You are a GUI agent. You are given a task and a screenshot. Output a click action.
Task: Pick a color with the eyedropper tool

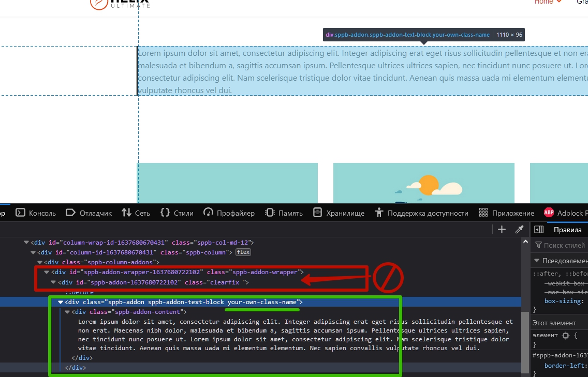click(x=519, y=230)
